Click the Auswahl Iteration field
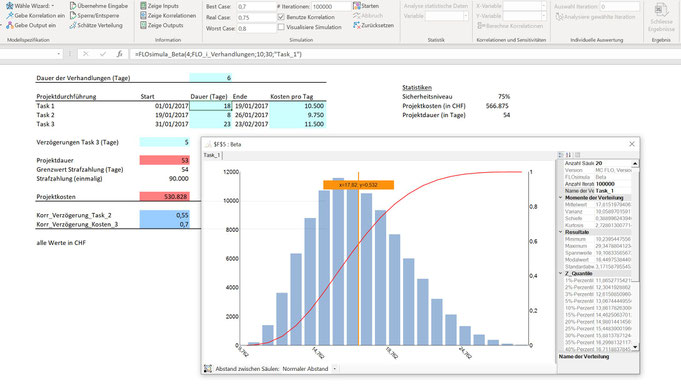Image resolution: width=681 pixels, height=384 pixels. [619, 7]
